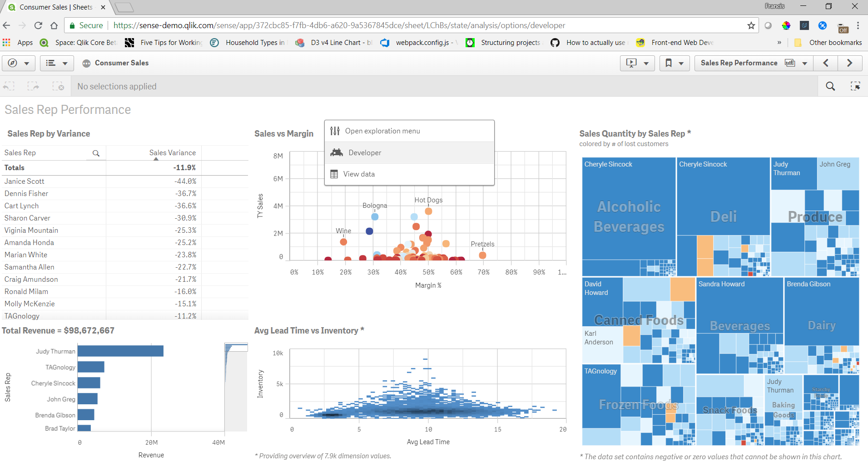Open Chrome's three-dot menu
This screenshot has width=868, height=466.
coord(858,25)
